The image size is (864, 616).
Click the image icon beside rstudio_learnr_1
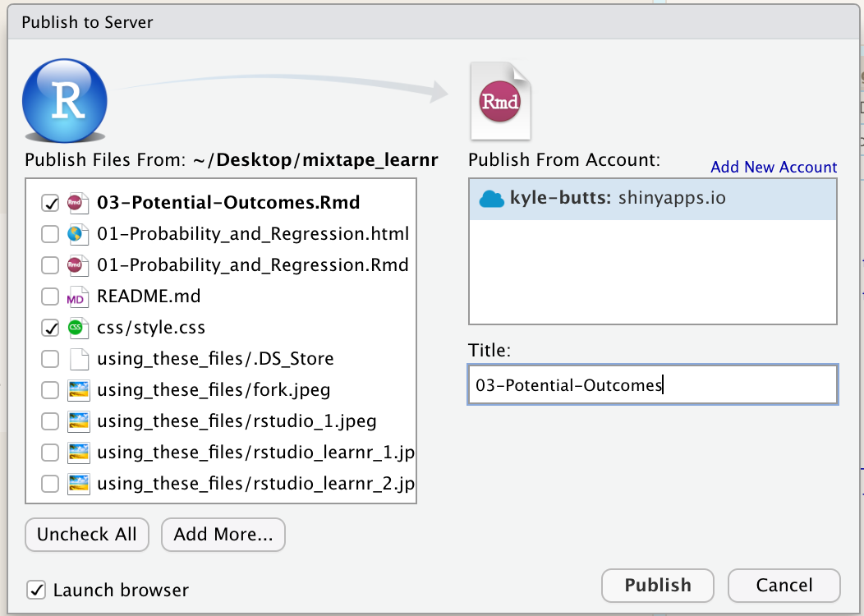(x=79, y=453)
